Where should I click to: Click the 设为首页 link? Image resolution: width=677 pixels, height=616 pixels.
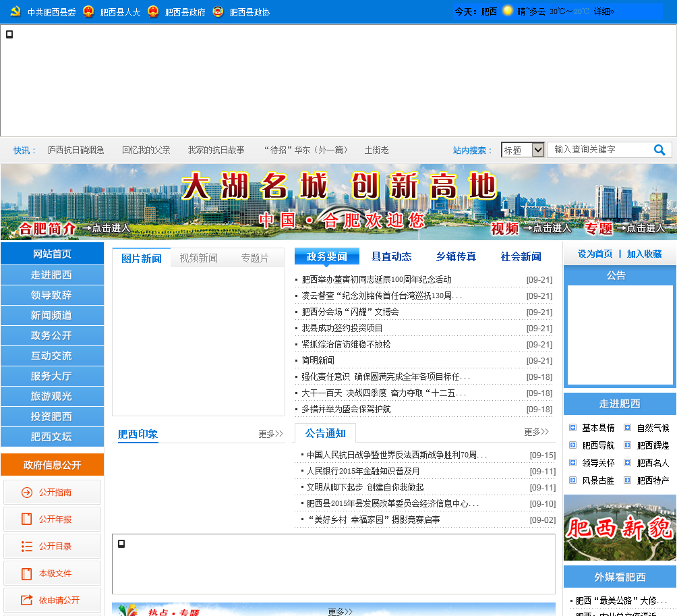(x=595, y=254)
